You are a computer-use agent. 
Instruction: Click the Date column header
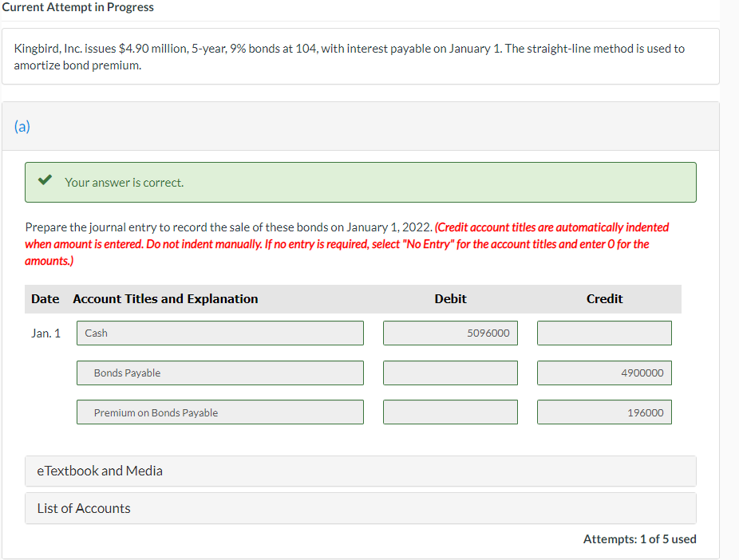[x=45, y=299]
